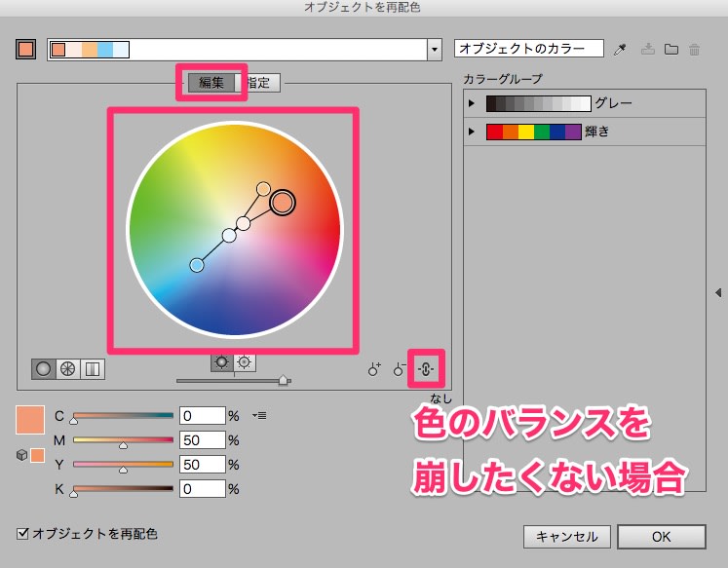Image resolution: width=728 pixels, height=568 pixels.
Task: Select the light blue marker on color wheel
Action: point(197,265)
